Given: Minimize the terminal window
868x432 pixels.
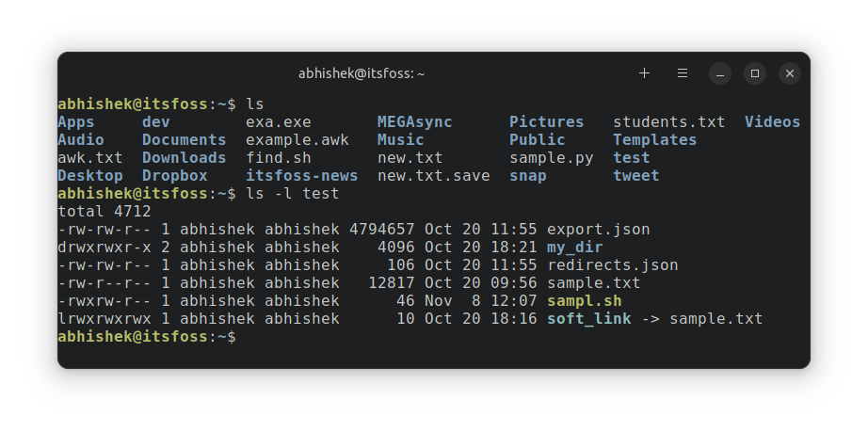Looking at the screenshot, I should point(720,73).
